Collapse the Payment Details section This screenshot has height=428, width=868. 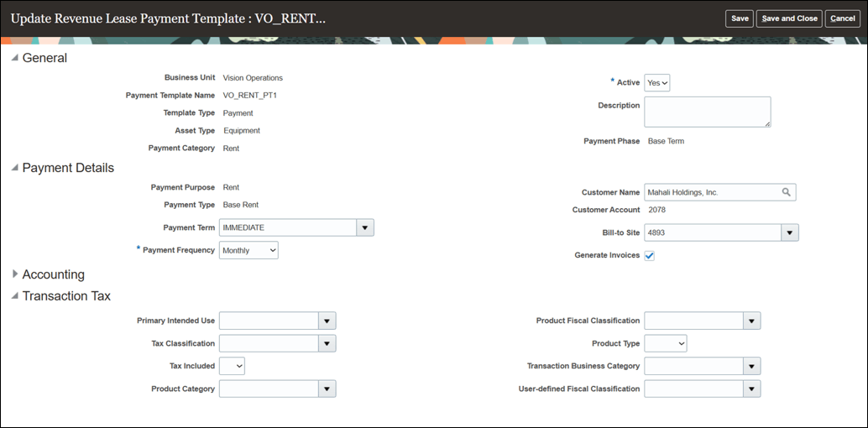[15, 168]
